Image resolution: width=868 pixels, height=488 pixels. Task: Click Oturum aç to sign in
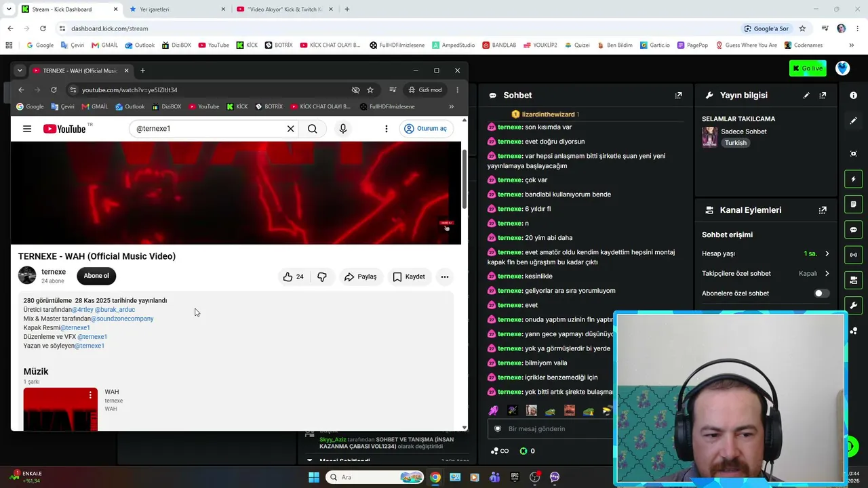click(x=426, y=129)
